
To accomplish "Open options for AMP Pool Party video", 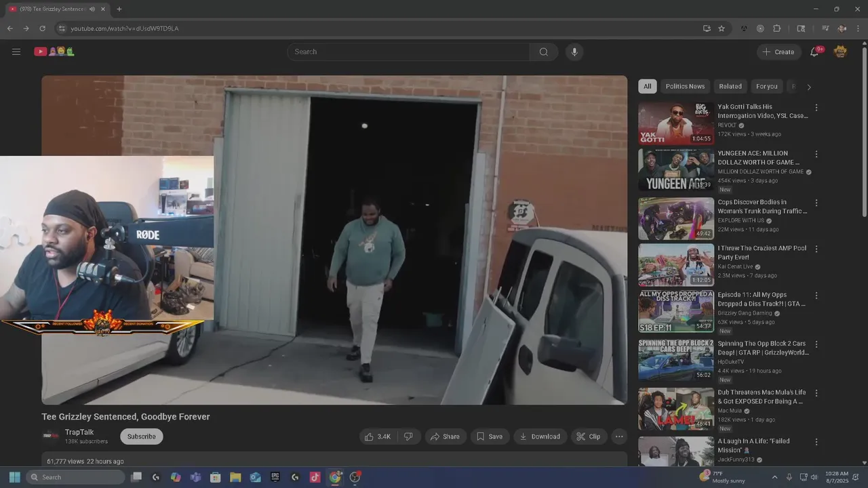I will 816,249.
